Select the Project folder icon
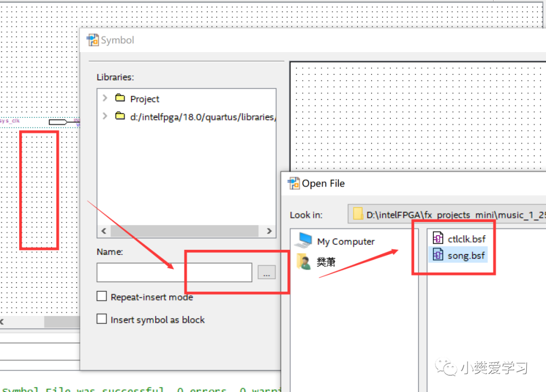Image resolution: width=546 pixels, height=392 pixels. click(x=120, y=98)
